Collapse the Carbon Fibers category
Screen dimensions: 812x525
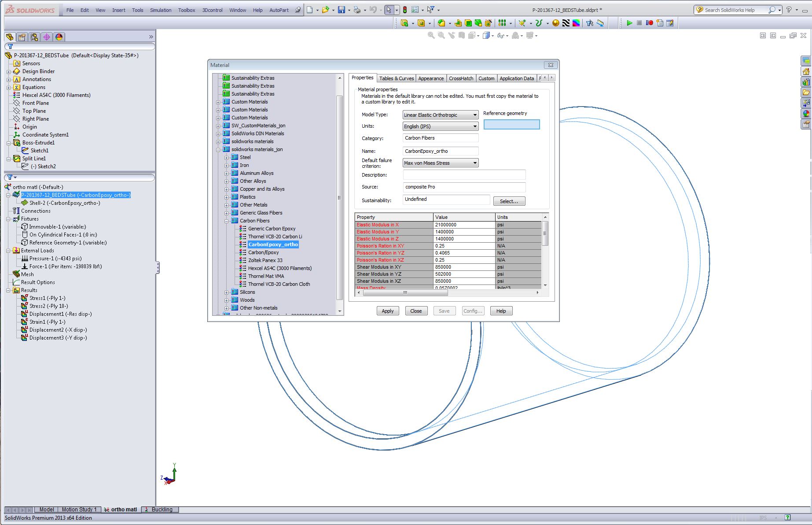[227, 221]
